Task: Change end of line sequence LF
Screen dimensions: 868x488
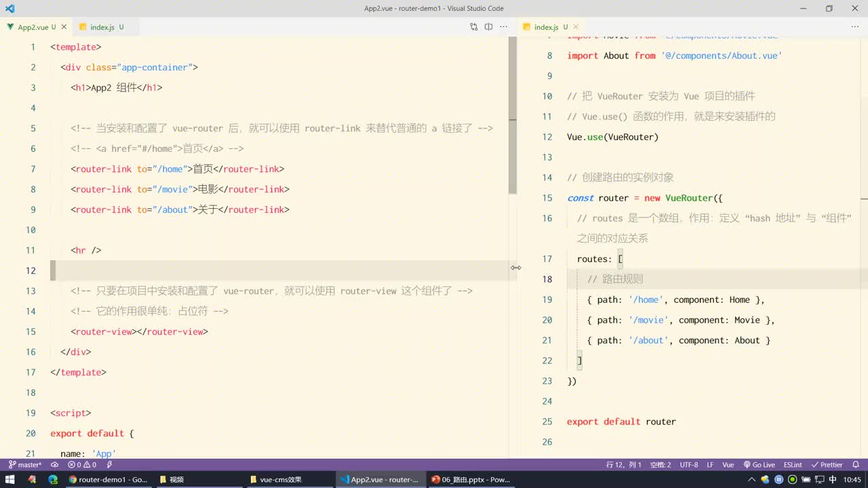Action: coord(710,465)
